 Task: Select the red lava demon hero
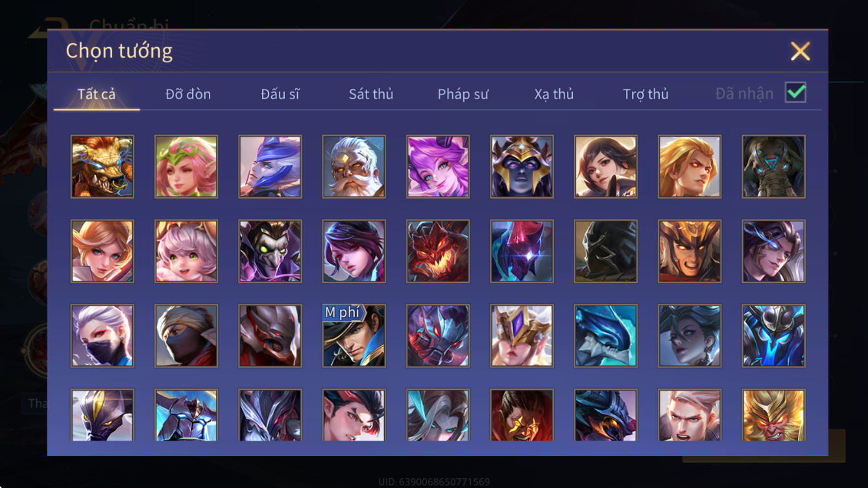[438, 251]
